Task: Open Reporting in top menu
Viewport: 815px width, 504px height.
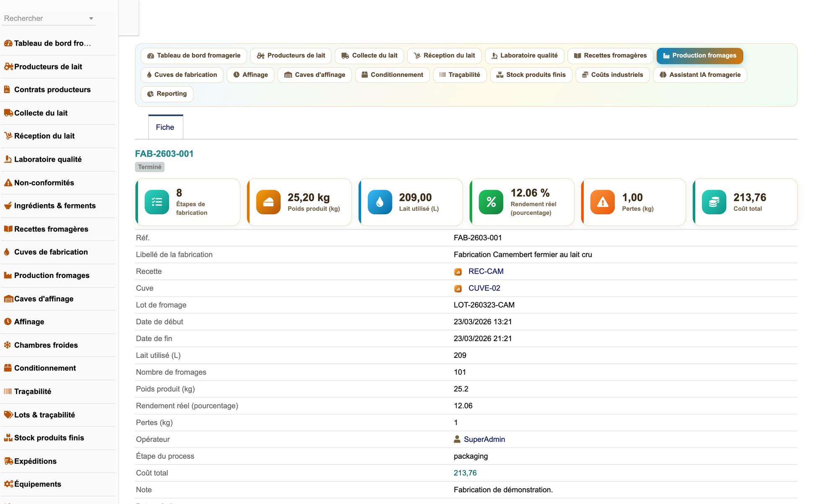Action: point(167,94)
